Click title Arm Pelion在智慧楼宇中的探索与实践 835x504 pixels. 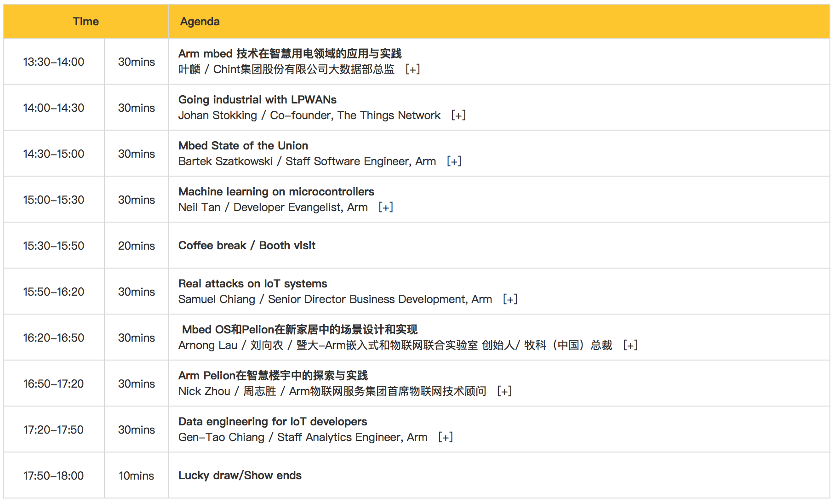pyautogui.click(x=273, y=376)
